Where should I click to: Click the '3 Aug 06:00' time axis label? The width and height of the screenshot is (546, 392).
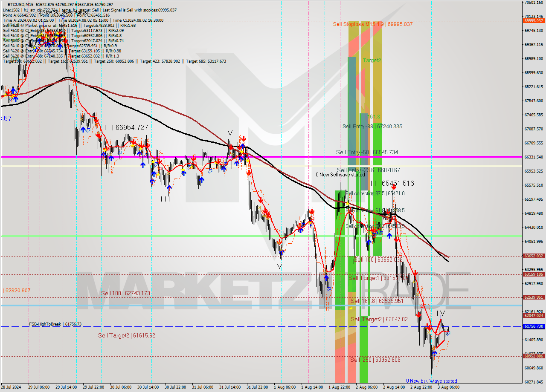448,387
